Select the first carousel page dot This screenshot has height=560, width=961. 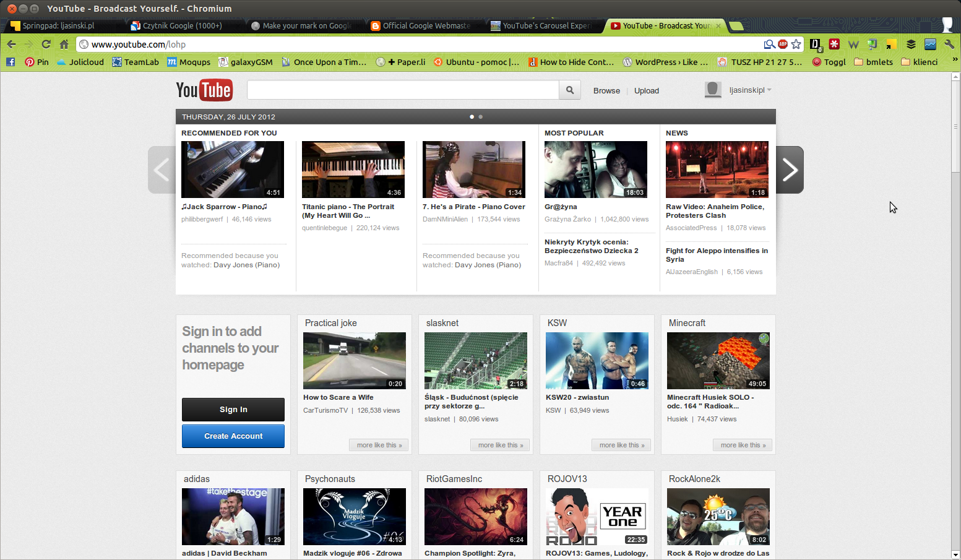472,116
